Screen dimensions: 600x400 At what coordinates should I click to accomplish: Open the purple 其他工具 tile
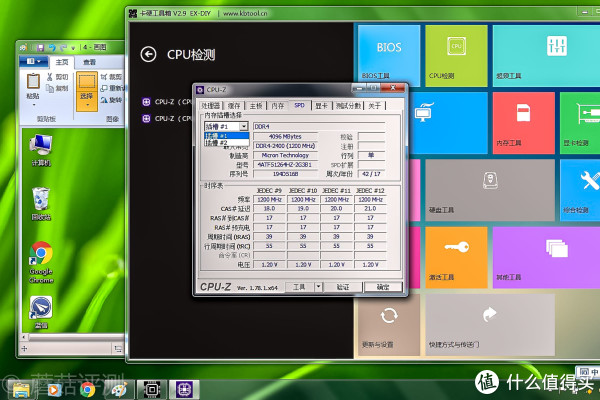pos(546,258)
